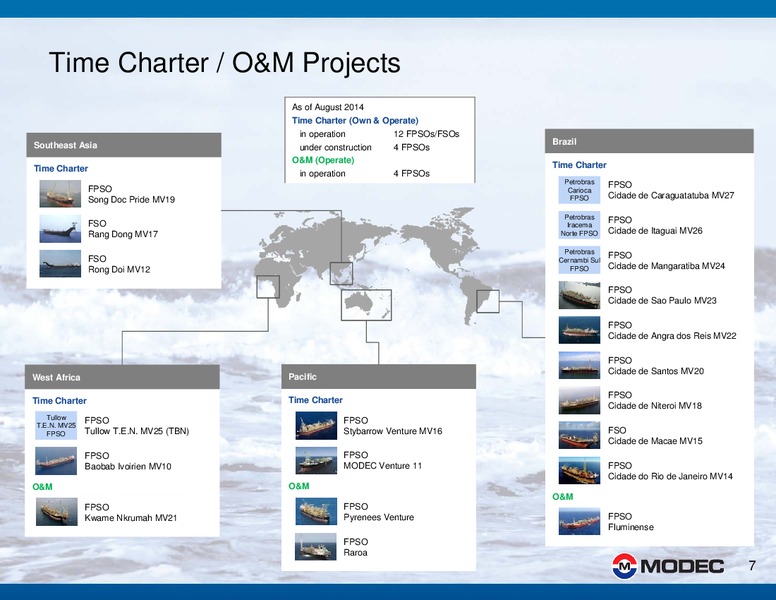Click the Cidade de Santos MV20 thumbnail
776x600 pixels.
(x=580, y=365)
